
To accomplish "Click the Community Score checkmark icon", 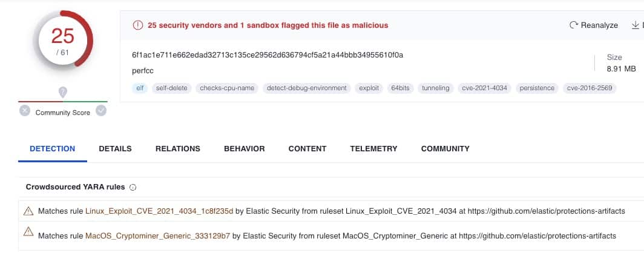I will click(x=101, y=111).
